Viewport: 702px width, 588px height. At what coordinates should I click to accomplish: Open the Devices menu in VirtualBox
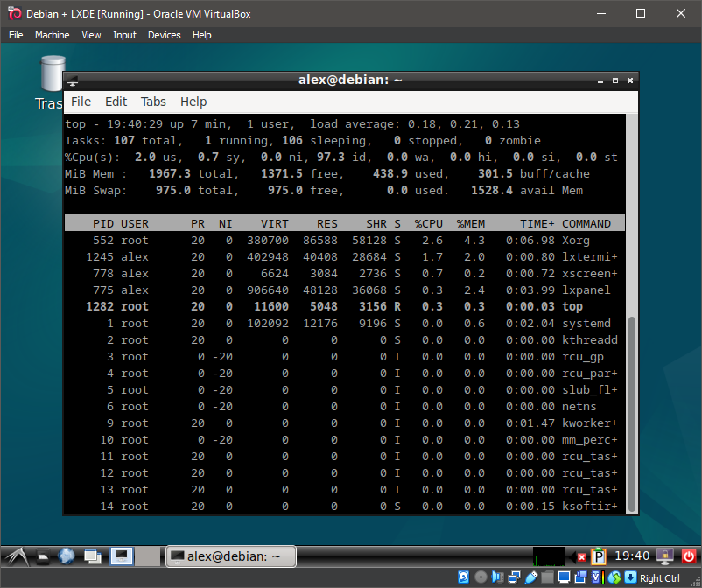coord(164,35)
